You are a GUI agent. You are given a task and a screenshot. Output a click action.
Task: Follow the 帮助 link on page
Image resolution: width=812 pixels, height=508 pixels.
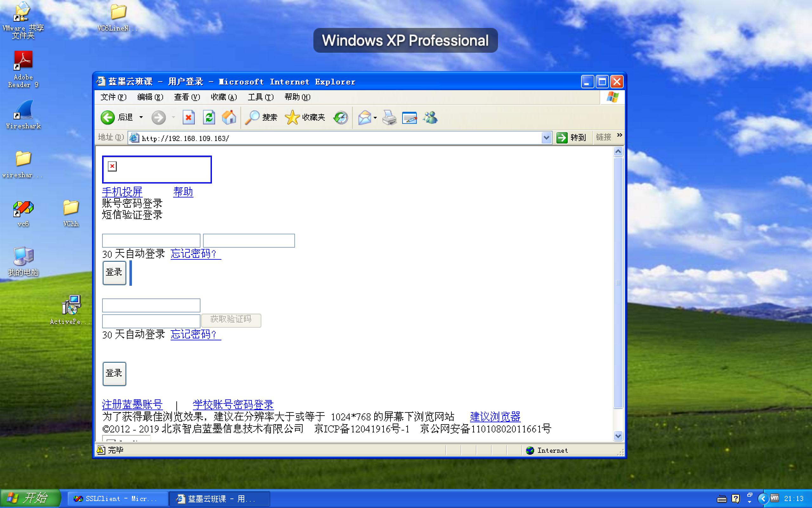click(183, 192)
